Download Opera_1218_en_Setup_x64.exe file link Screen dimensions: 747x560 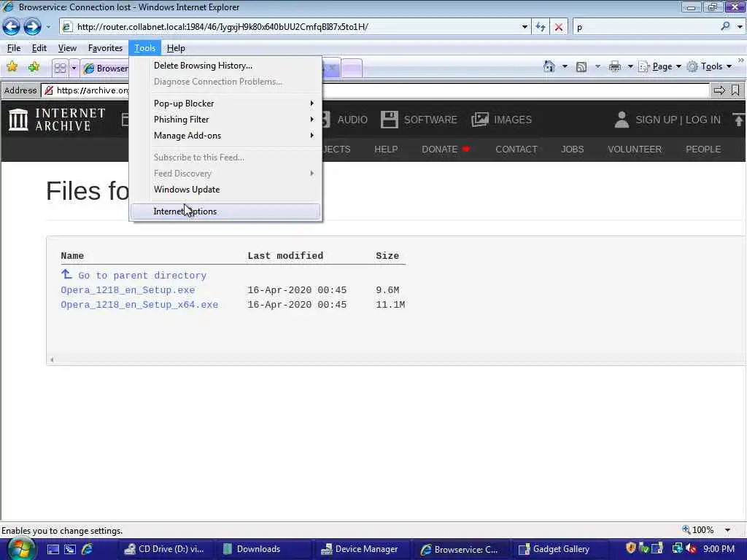click(139, 305)
